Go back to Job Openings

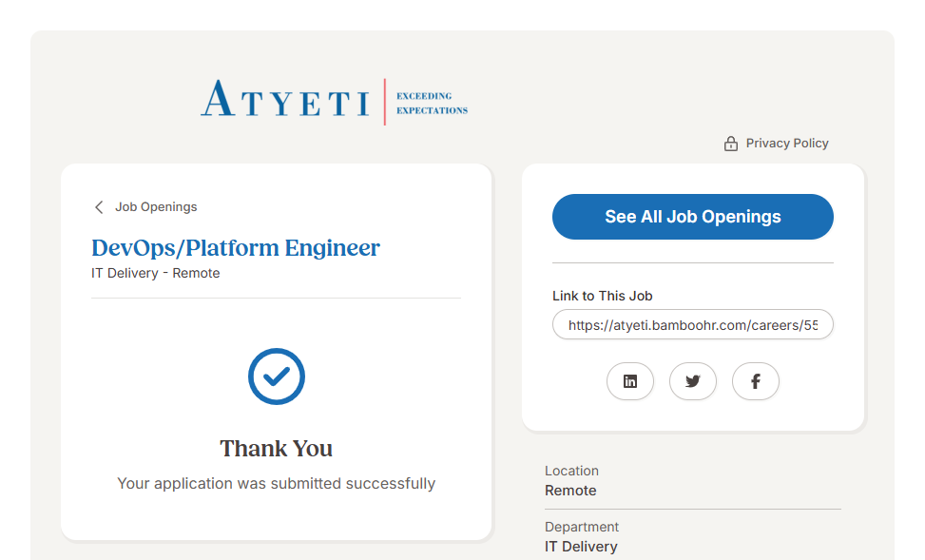[156, 207]
